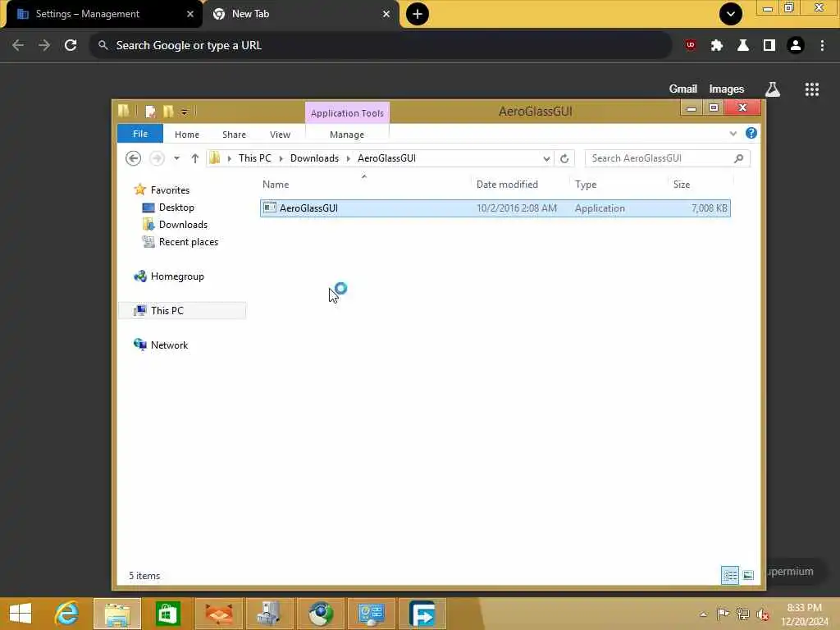This screenshot has height=630, width=840.
Task: Click quick access New folder icon
Action: click(x=168, y=112)
